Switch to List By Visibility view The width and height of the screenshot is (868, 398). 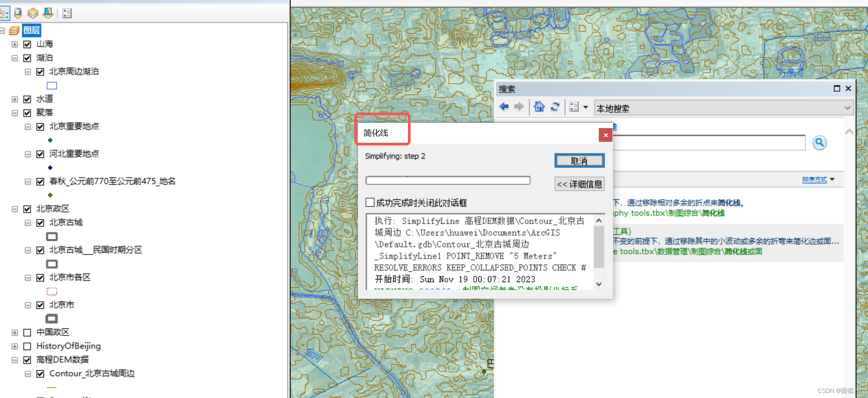tap(33, 13)
